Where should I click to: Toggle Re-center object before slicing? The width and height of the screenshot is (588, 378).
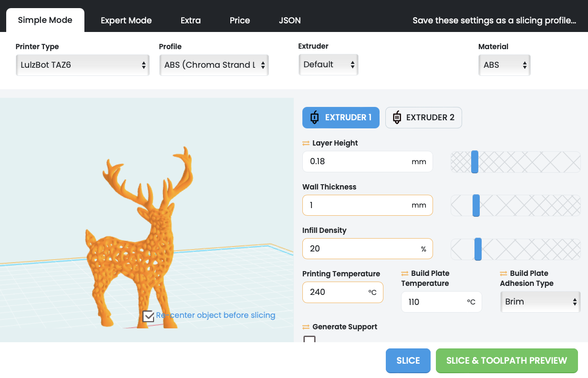(148, 315)
